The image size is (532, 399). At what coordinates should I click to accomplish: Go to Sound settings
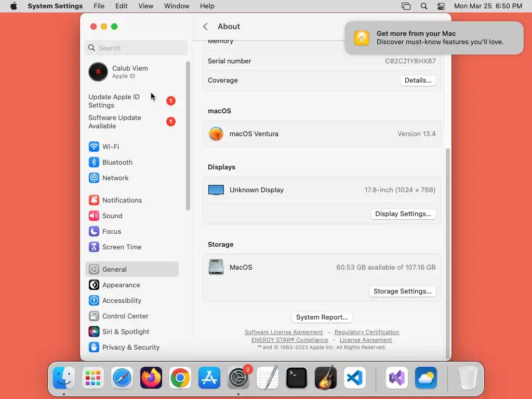(x=131, y=216)
